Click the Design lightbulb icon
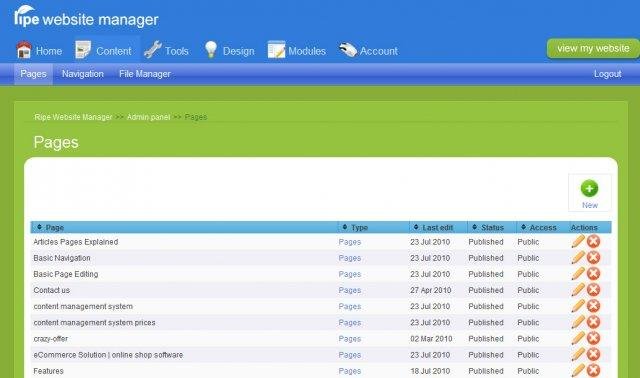The width and height of the screenshot is (640, 378). 211,50
